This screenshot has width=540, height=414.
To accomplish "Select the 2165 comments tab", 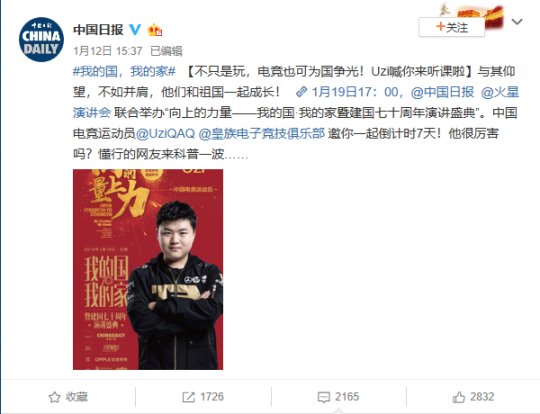I will tap(339, 397).
